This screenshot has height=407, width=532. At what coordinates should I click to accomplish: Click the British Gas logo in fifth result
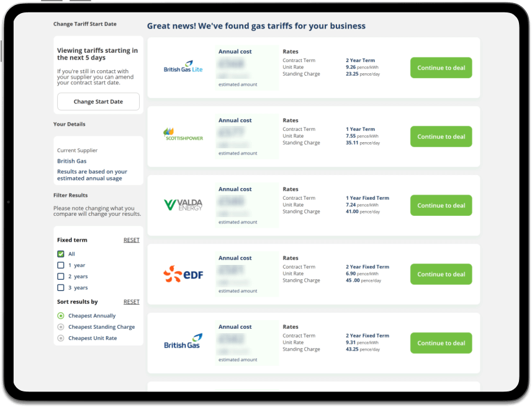(183, 341)
